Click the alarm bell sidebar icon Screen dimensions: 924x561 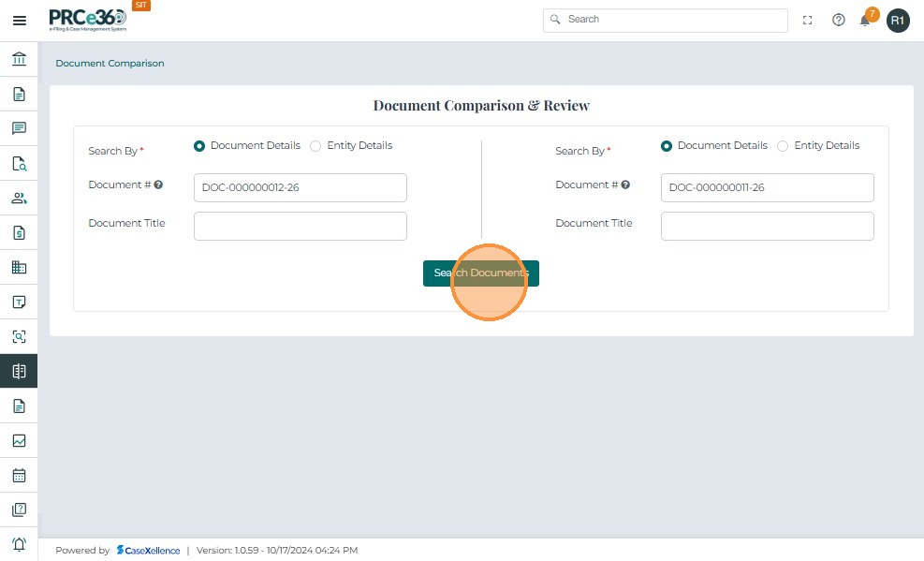click(x=19, y=544)
